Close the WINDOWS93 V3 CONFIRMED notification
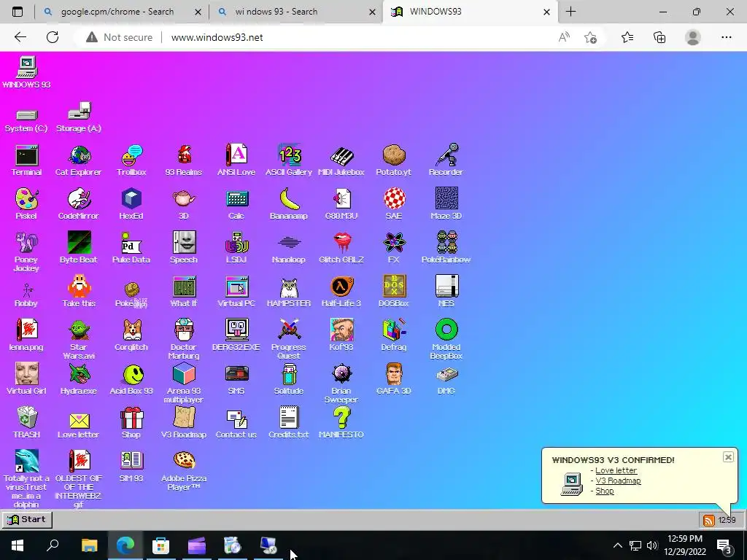 click(x=728, y=457)
